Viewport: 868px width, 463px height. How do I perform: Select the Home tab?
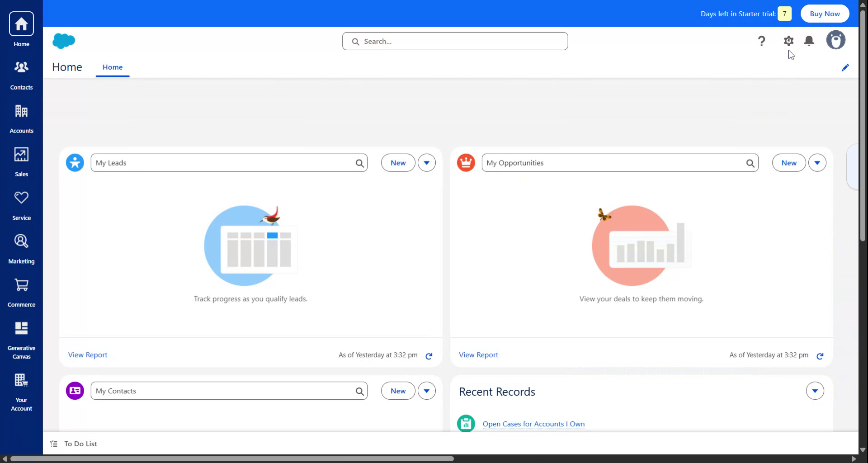pyautogui.click(x=113, y=67)
